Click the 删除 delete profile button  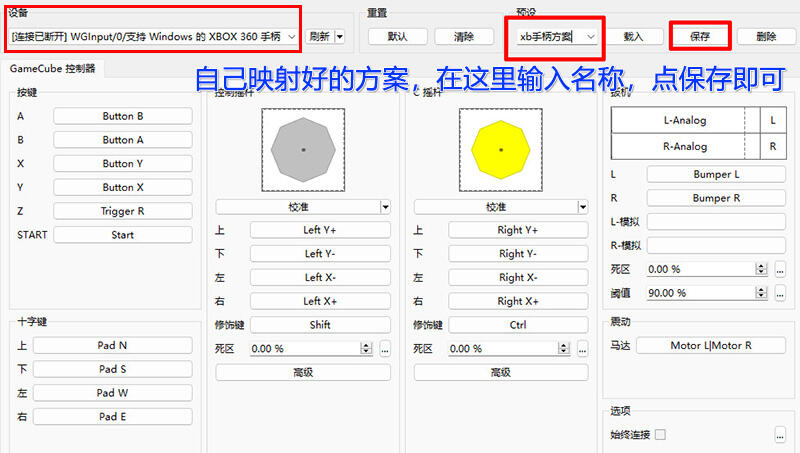(x=766, y=37)
